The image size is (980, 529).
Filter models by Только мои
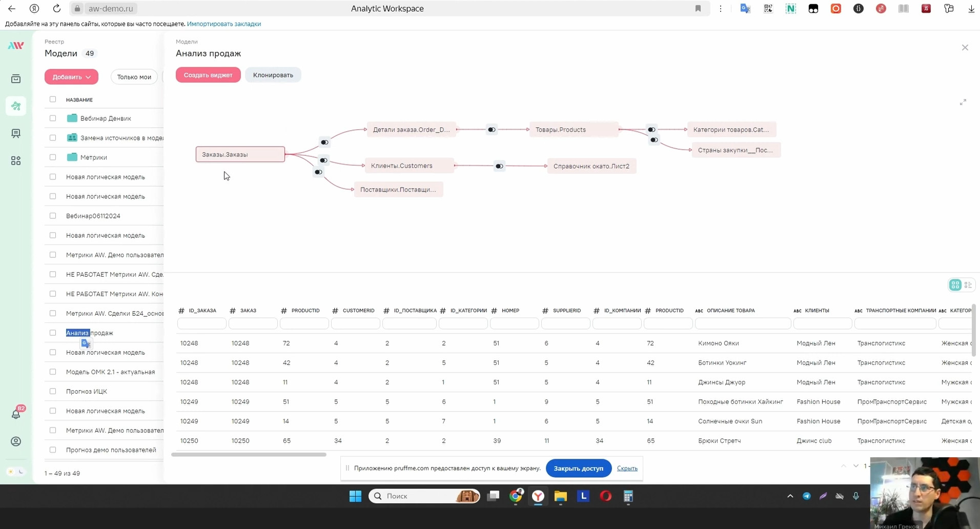click(x=134, y=77)
